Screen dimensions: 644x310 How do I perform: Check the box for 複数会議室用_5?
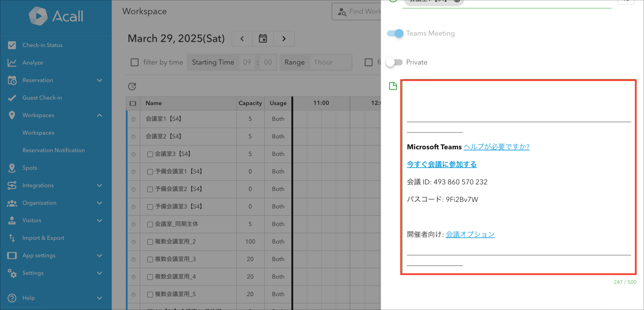(150, 294)
